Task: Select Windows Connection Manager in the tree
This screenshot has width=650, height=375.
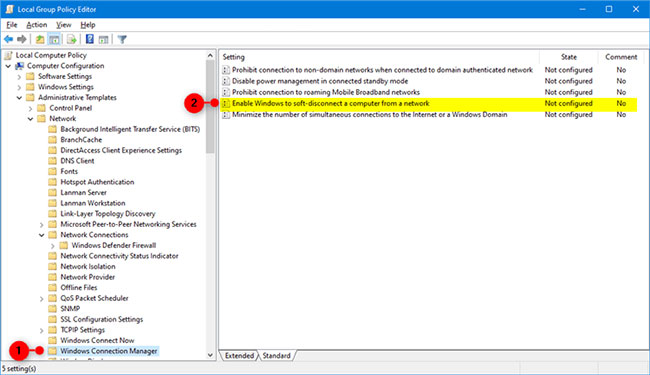Action: tap(109, 351)
